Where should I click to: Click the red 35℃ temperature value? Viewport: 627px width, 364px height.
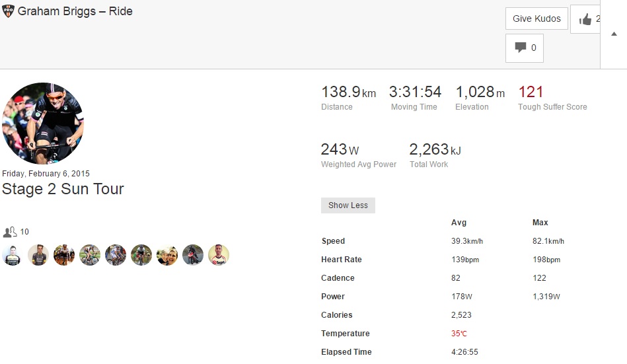[x=459, y=334]
